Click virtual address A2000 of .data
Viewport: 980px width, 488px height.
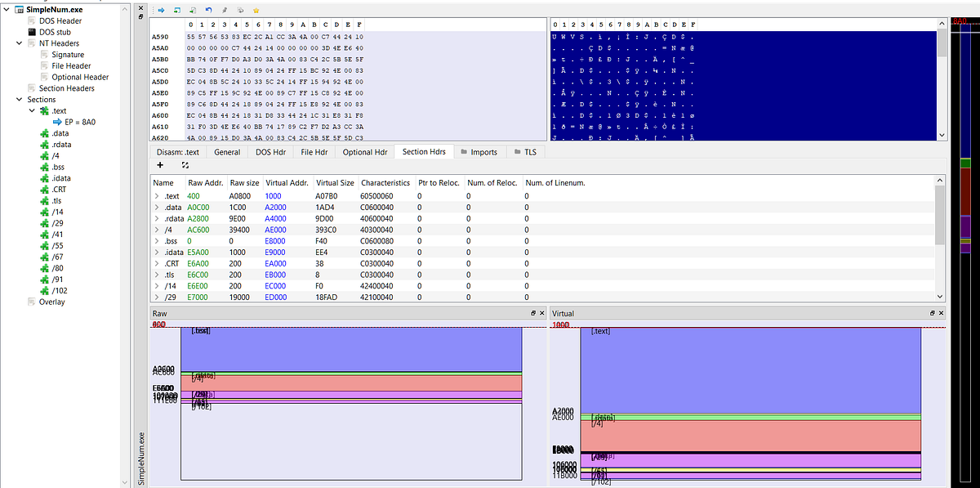(275, 208)
